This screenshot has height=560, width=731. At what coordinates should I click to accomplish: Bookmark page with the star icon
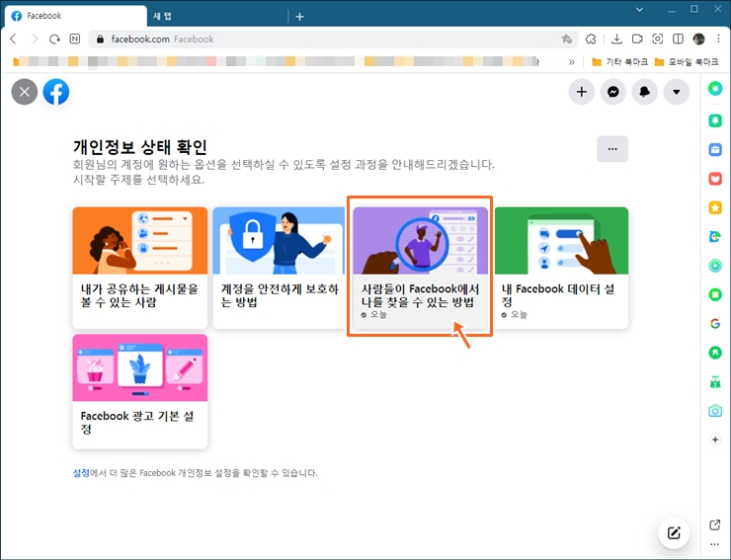pos(566,40)
